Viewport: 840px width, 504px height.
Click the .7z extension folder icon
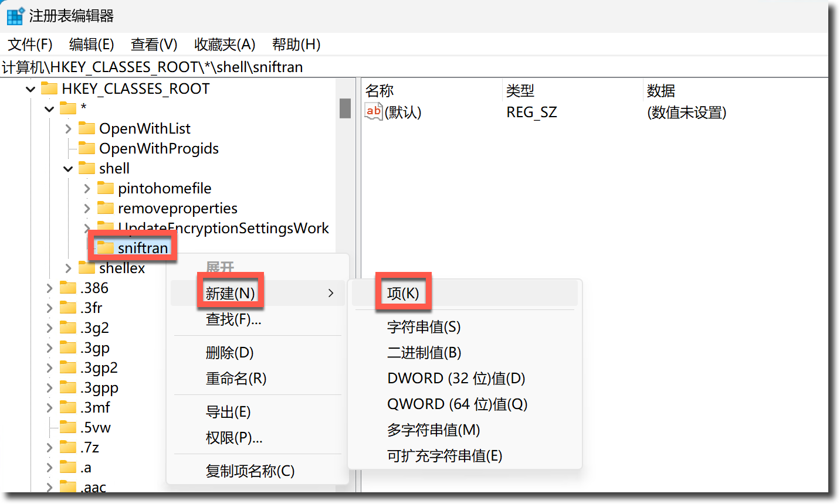[68, 448]
